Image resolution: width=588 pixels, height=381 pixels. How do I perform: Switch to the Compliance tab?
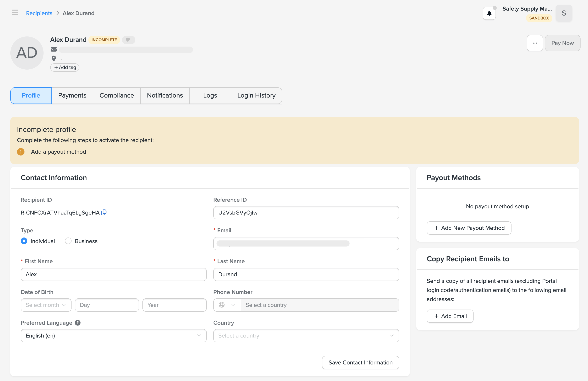(117, 95)
